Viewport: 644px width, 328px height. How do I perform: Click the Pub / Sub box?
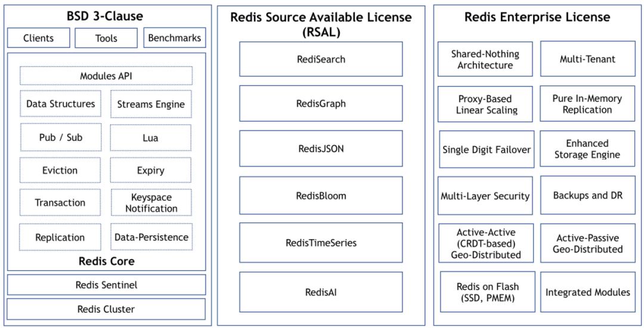click(60, 138)
